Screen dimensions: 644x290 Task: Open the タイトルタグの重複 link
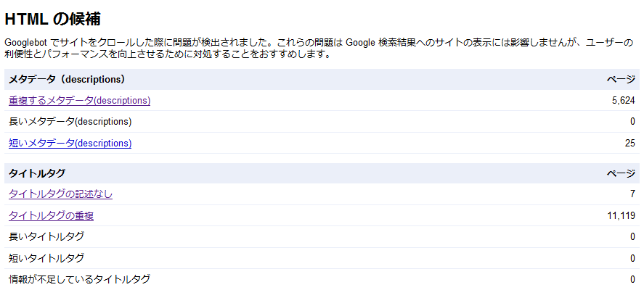[51, 216]
